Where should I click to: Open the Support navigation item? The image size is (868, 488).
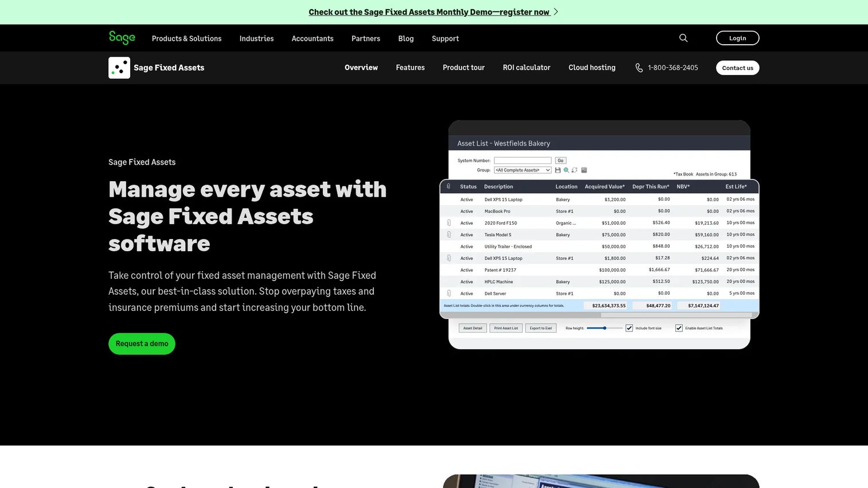tap(445, 38)
